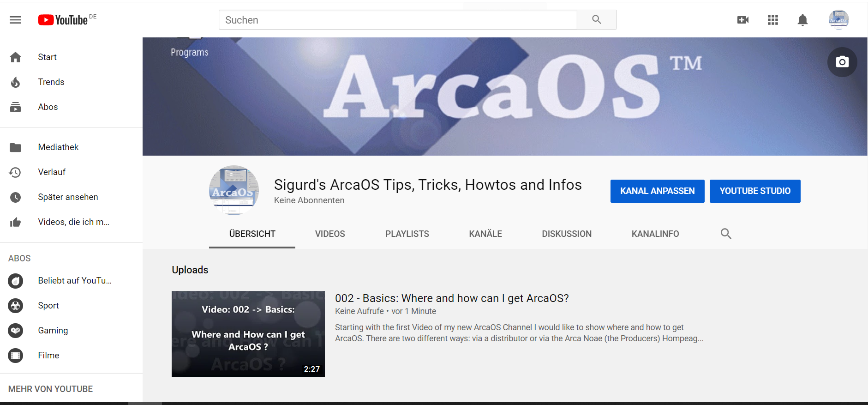868x405 pixels.
Task: Open the Verlauf sidebar link
Action: tap(52, 172)
